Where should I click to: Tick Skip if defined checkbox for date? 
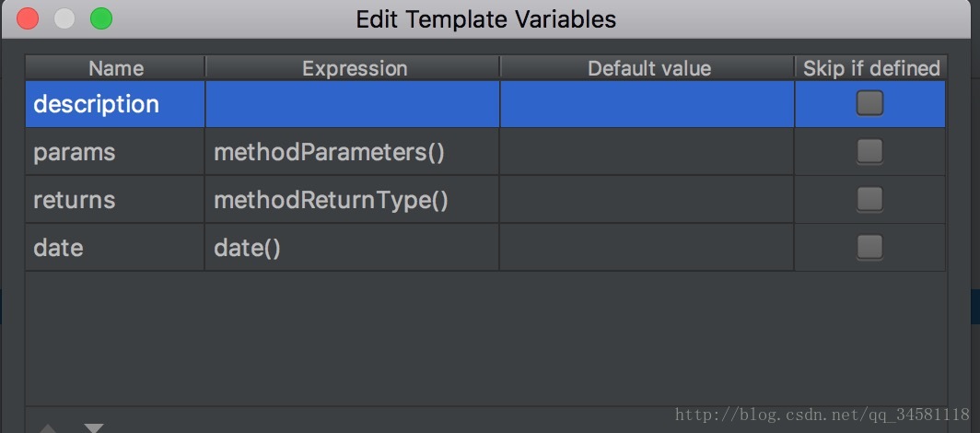(x=869, y=247)
